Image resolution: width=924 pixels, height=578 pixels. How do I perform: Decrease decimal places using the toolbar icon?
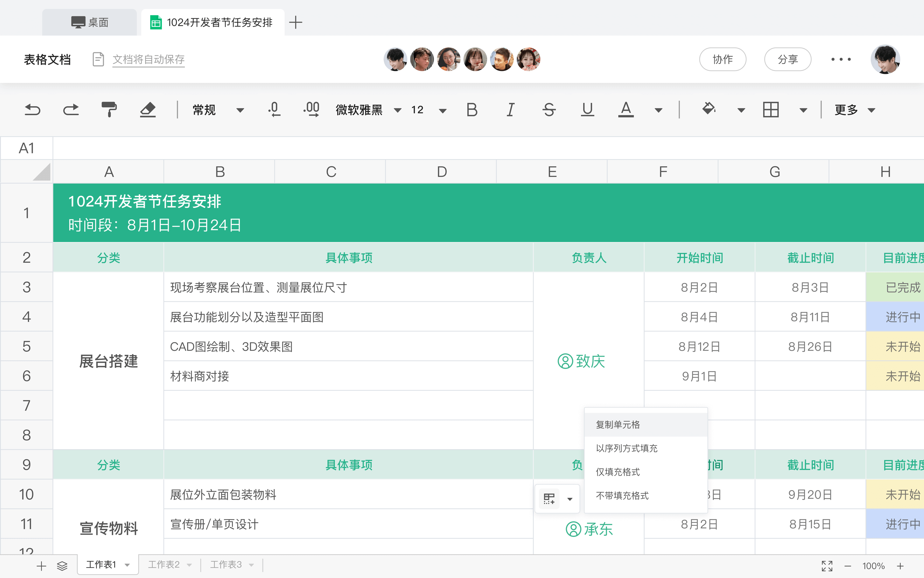click(274, 110)
